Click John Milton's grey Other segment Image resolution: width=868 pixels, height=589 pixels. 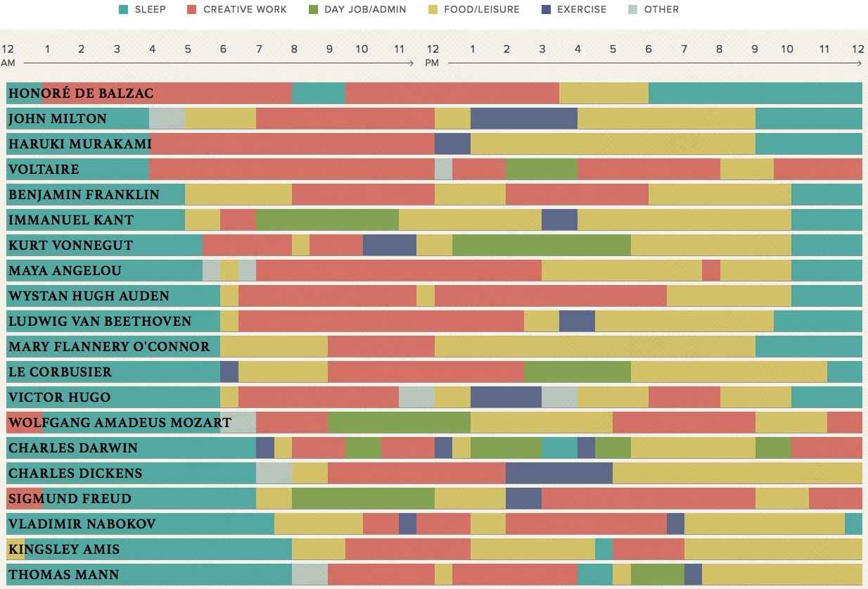click(x=167, y=118)
